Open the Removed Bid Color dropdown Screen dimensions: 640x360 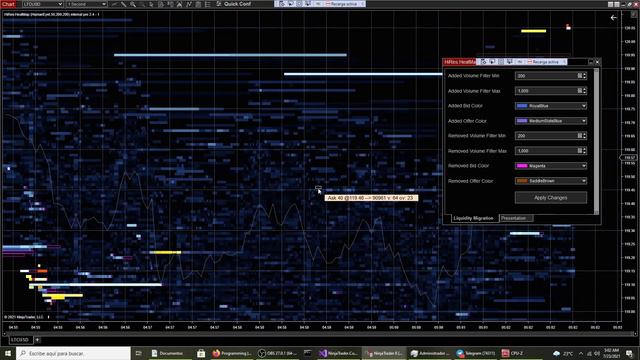point(551,166)
